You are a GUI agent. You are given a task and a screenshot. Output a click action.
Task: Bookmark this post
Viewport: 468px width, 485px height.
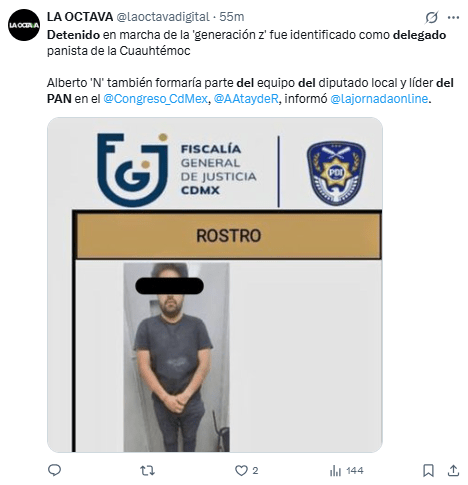428,471
